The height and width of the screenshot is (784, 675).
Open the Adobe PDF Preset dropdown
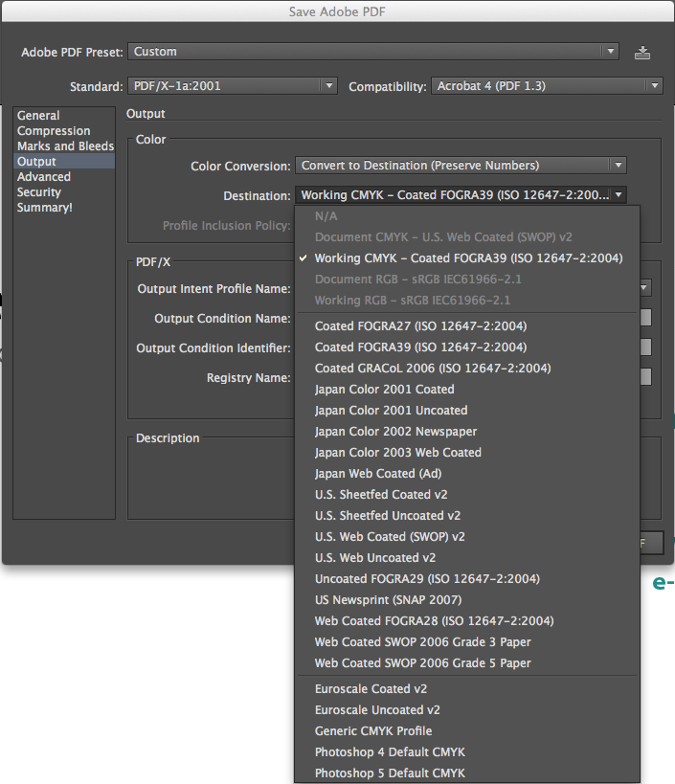[373, 52]
